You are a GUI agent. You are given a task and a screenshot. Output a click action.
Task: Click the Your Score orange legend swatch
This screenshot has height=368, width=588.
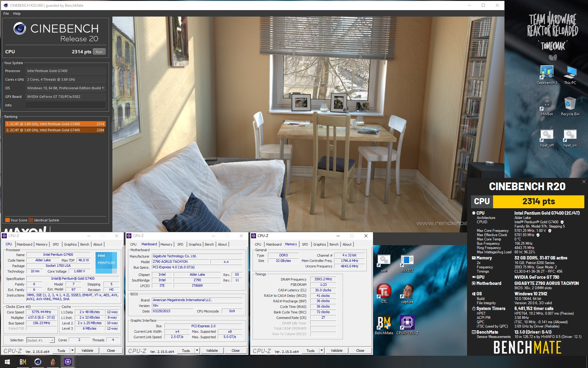7,220
